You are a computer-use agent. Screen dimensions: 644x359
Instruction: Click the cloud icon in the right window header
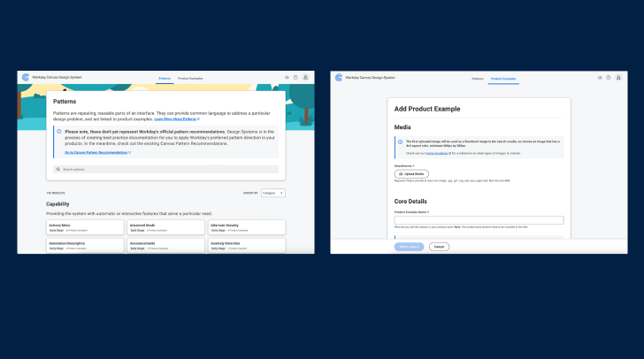[600, 78]
